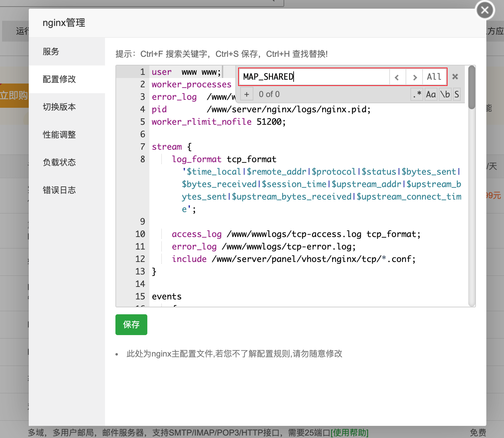
Task: Toggle replace mode with the plus button
Action: (246, 94)
